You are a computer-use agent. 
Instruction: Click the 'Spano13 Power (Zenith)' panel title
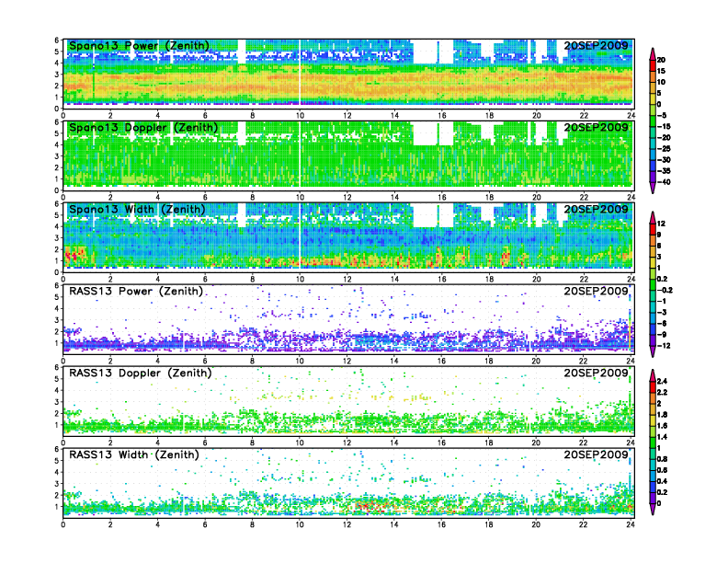click(139, 46)
